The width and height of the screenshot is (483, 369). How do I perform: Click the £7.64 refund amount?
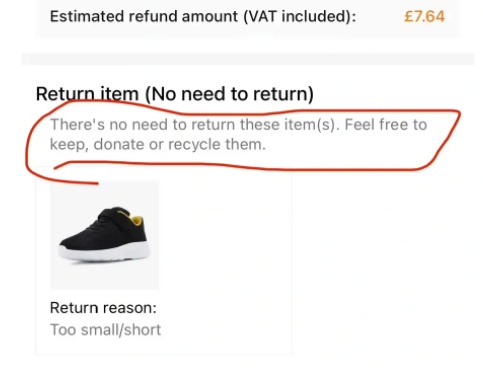point(424,16)
